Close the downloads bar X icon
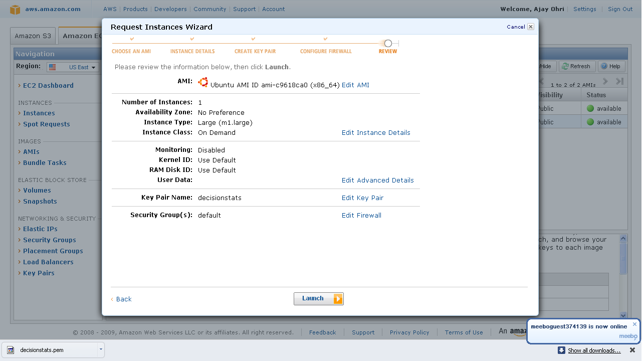Image resolution: width=644 pixels, height=361 pixels. click(632, 350)
